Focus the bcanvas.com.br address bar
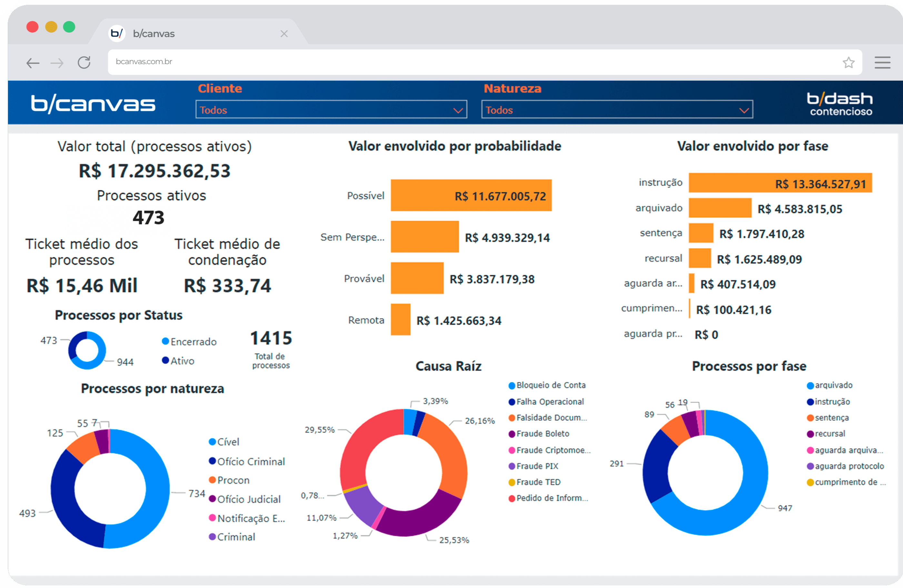The image size is (903, 588). pos(485,62)
